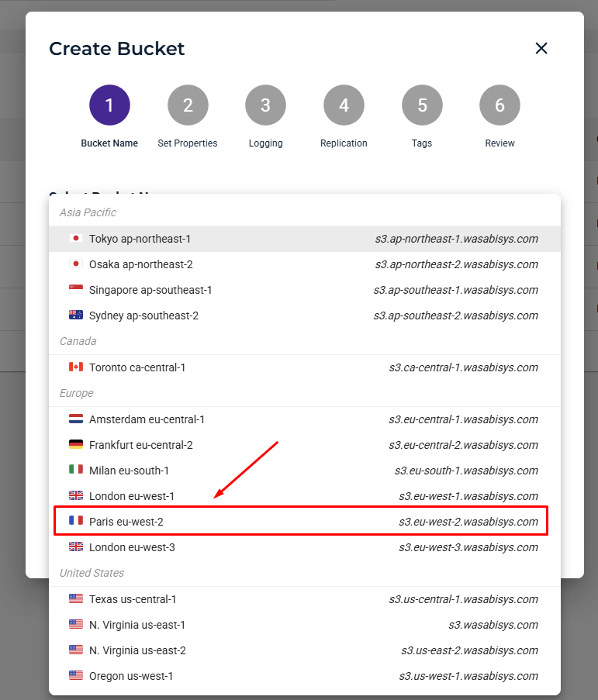Click step 1 Bucket Name circle
Viewport: 598px width, 700px height.
109,105
